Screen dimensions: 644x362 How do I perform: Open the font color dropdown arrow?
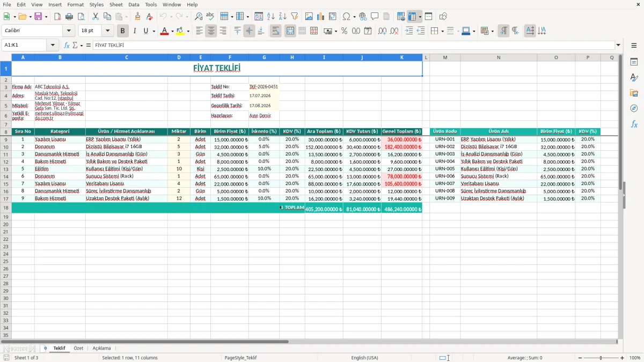[x=172, y=31]
